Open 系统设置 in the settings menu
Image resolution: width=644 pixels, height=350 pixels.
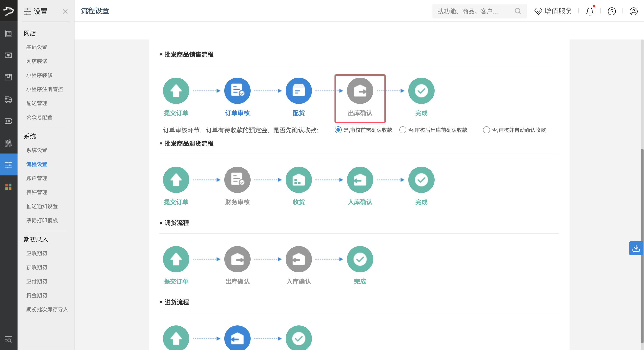point(37,150)
